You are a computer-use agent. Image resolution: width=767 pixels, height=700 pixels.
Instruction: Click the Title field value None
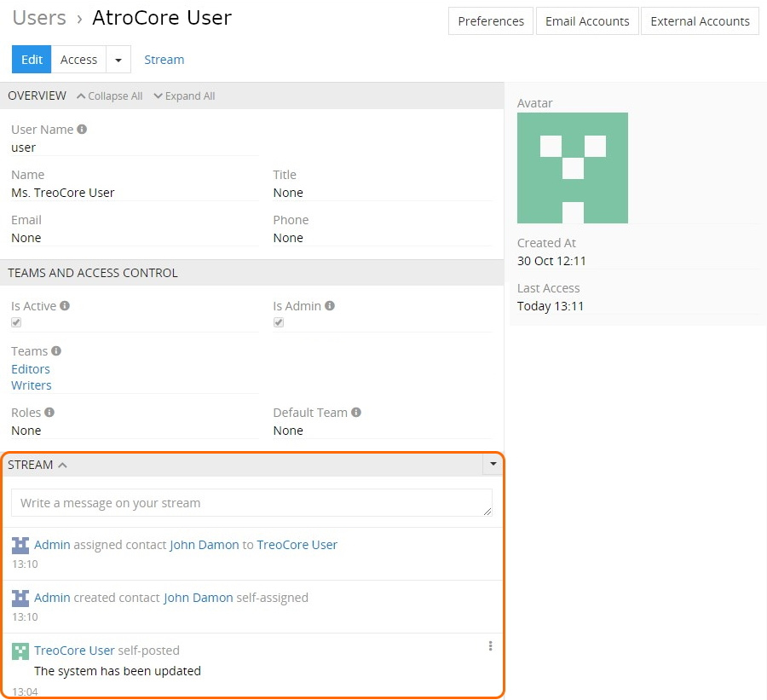(288, 193)
